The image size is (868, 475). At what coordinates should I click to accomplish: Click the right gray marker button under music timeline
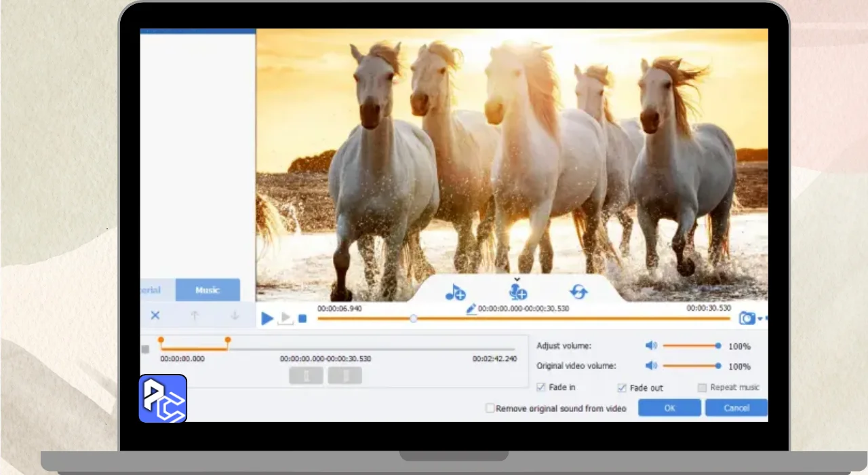[x=345, y=376]
